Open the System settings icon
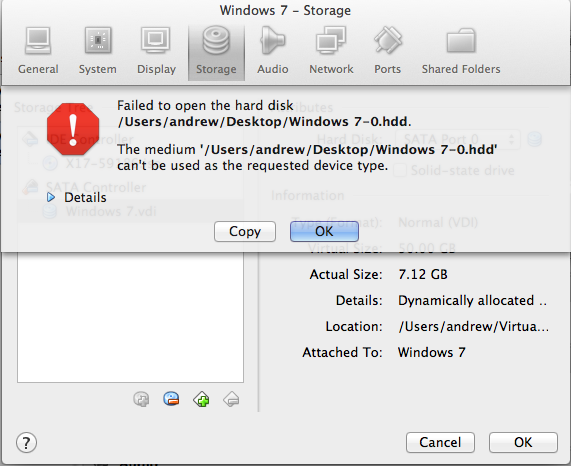Screen dimensions: 571x466 point(98,51)
